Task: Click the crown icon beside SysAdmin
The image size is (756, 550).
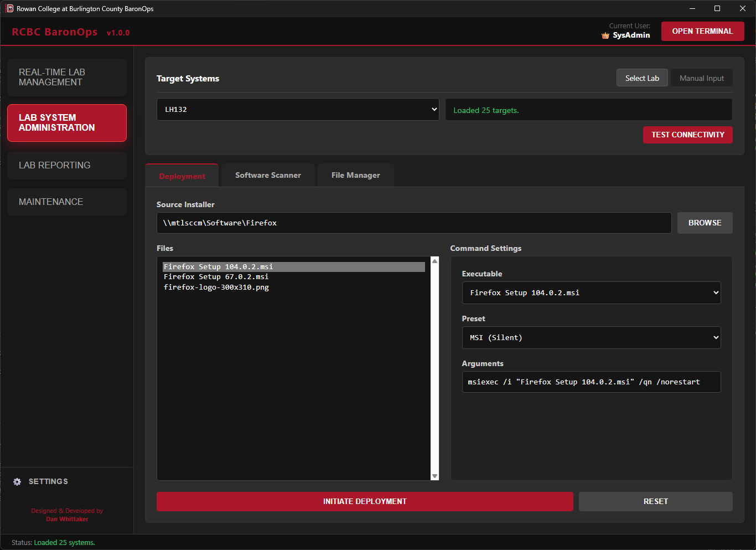Action: [604, 35]
